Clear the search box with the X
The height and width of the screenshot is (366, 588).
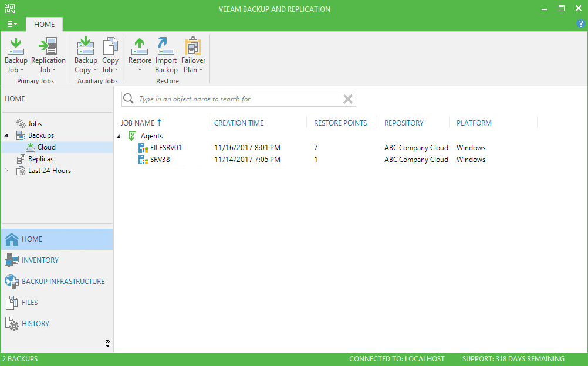coord(347,99)
